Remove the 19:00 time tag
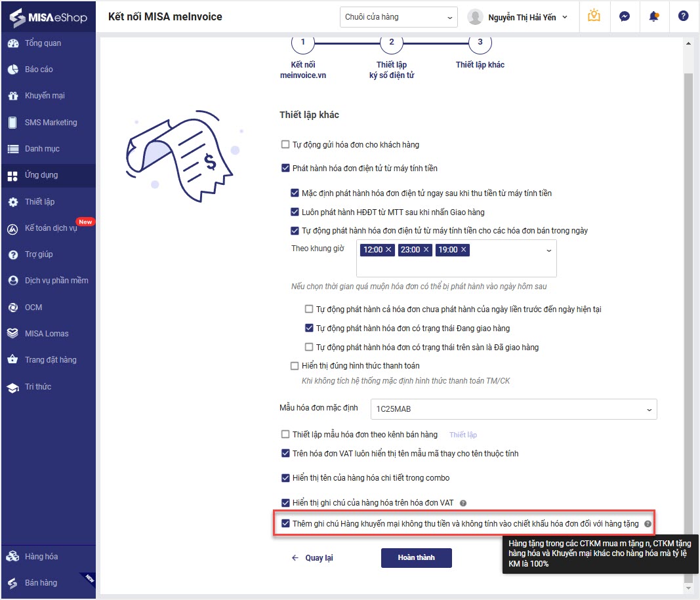 (x=463, y=250)
